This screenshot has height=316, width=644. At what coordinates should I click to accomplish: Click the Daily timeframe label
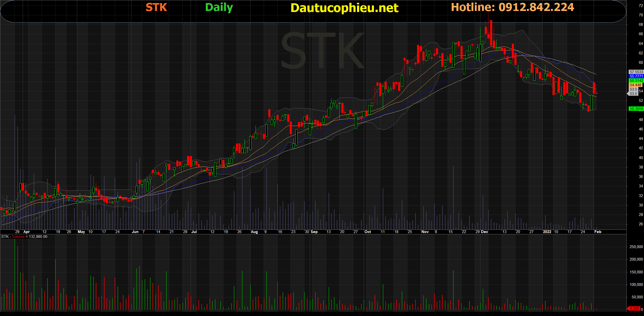pos(219,7)
